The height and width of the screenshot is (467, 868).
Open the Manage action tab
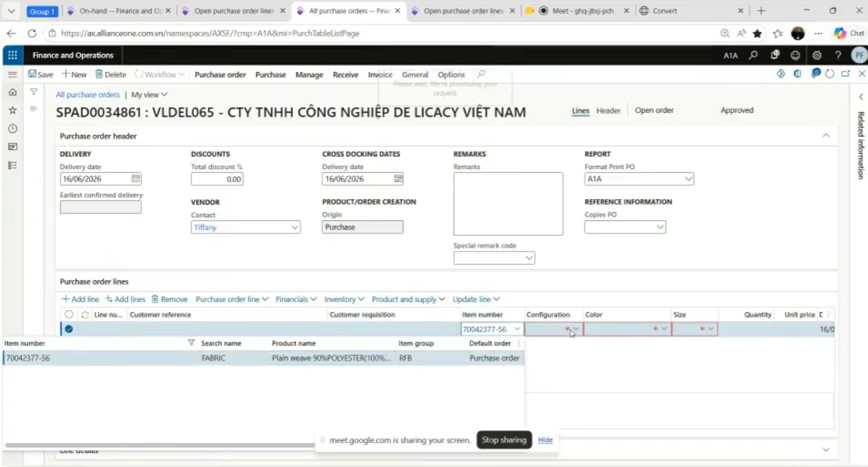[309, 74]
